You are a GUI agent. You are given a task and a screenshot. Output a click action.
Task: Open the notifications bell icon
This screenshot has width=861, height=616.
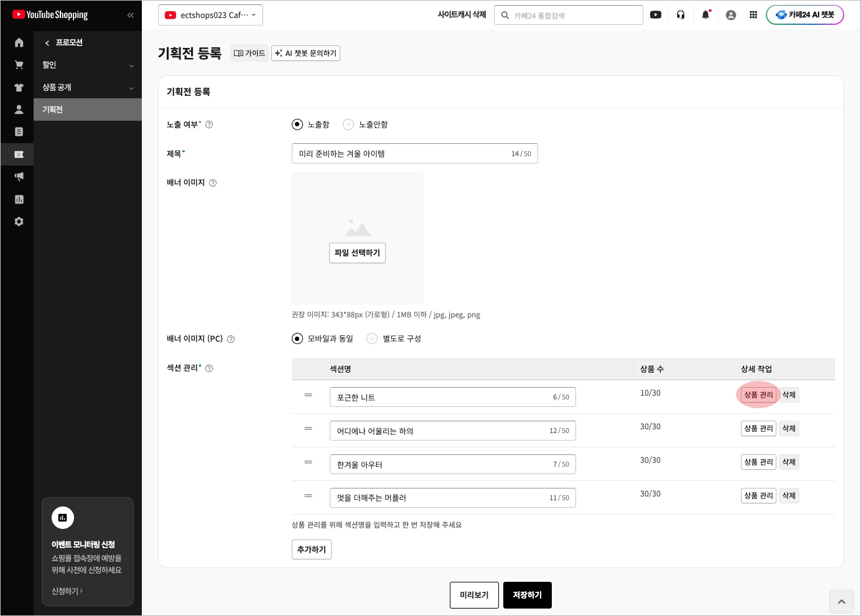click(x=705, y=15)
